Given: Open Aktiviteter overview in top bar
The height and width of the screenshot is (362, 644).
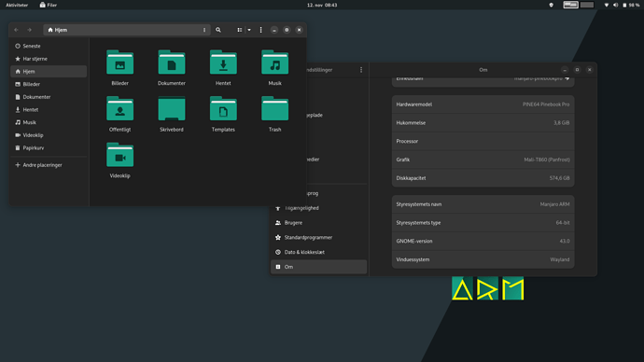Looking at the screenshot, I should [17, 5].
